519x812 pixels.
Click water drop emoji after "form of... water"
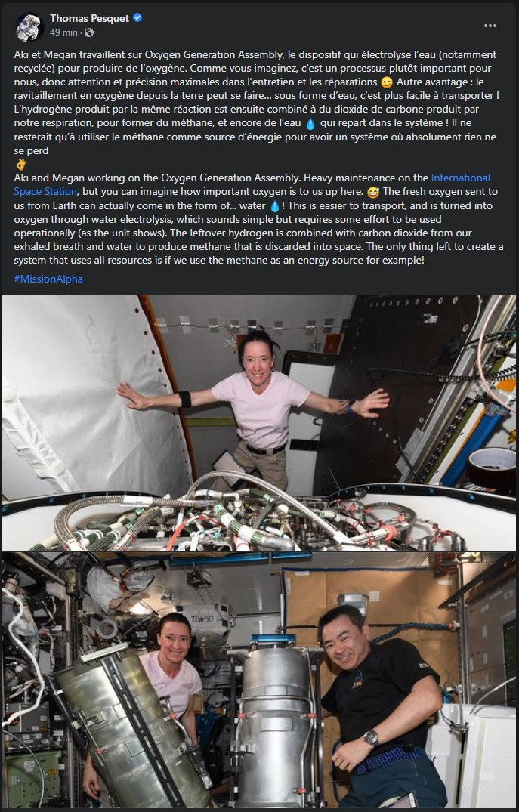[x=274, y=206]
